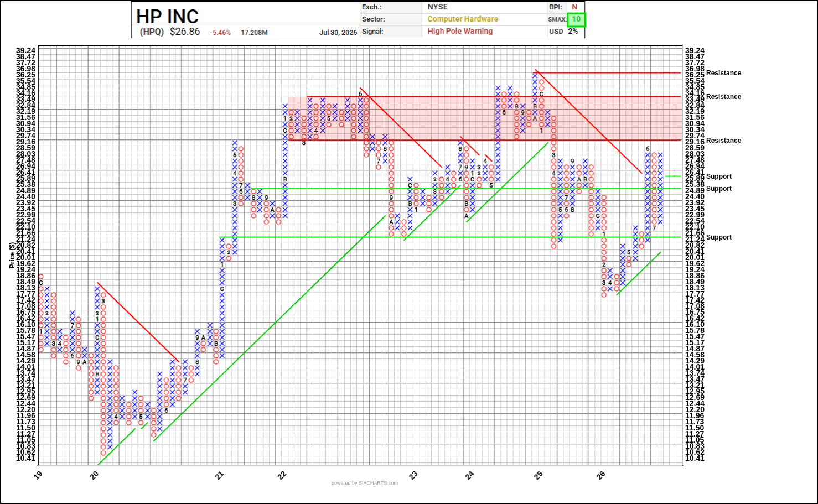Select the red N BPI value
The height and width of the screenshot is (504, 818).
(x=574, y=7)
